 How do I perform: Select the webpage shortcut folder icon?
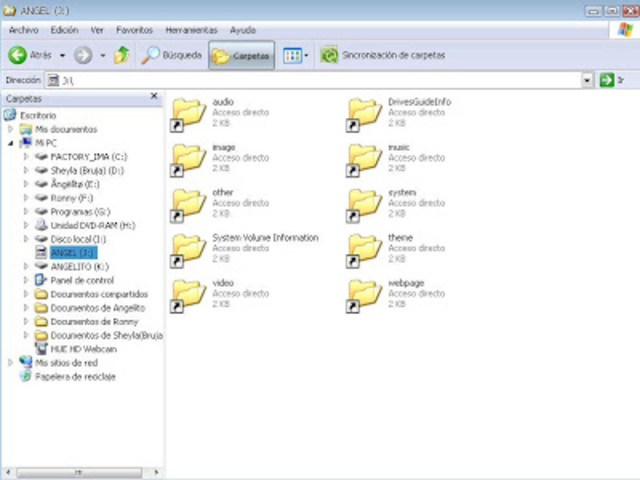pyautogui.click(x=363, y=296)
